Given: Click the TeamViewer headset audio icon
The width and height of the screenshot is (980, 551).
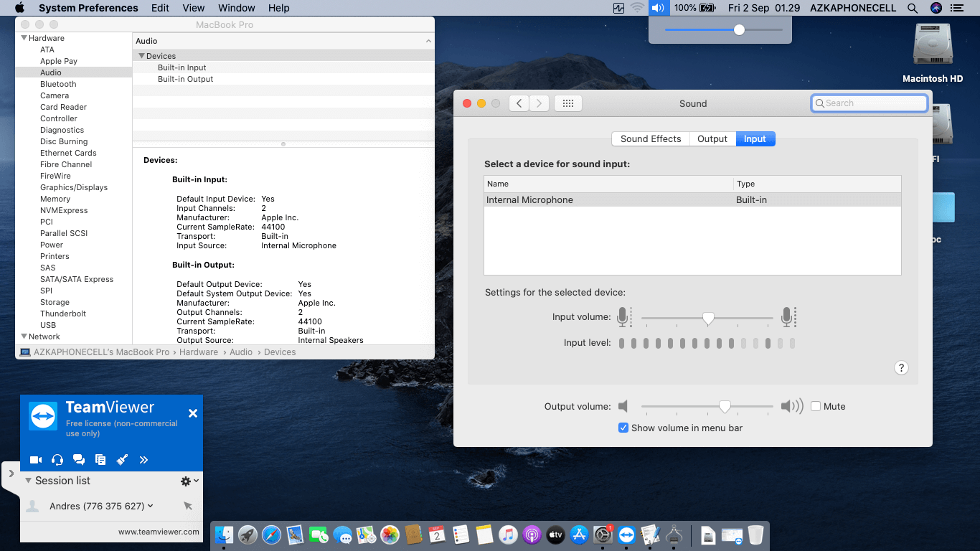Looking at the screenshot, I should coord(57,460).
